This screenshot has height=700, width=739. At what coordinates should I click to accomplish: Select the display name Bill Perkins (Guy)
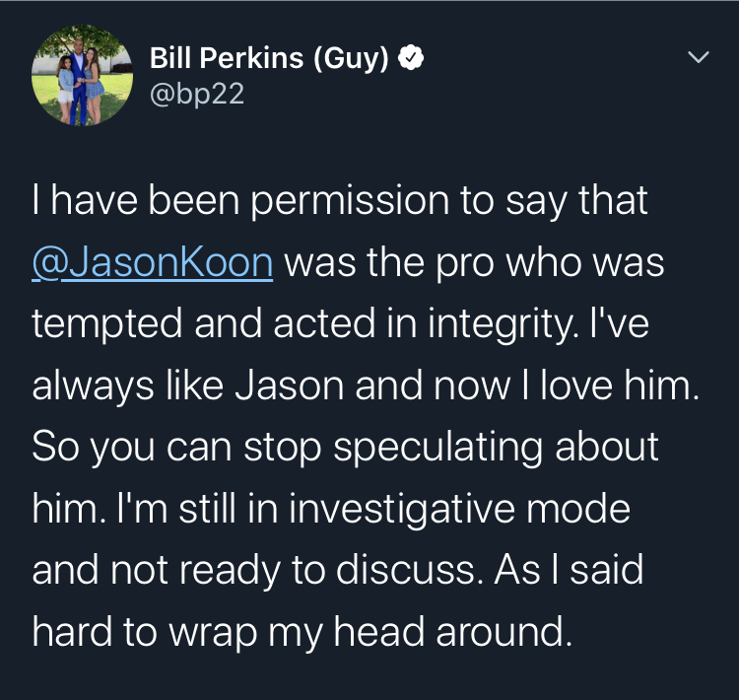coord(268,59)
